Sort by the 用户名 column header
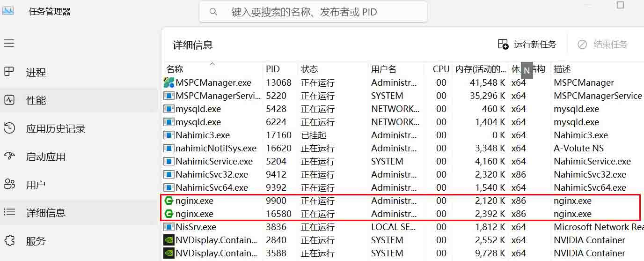644x261 pixels. click(384, 69)
